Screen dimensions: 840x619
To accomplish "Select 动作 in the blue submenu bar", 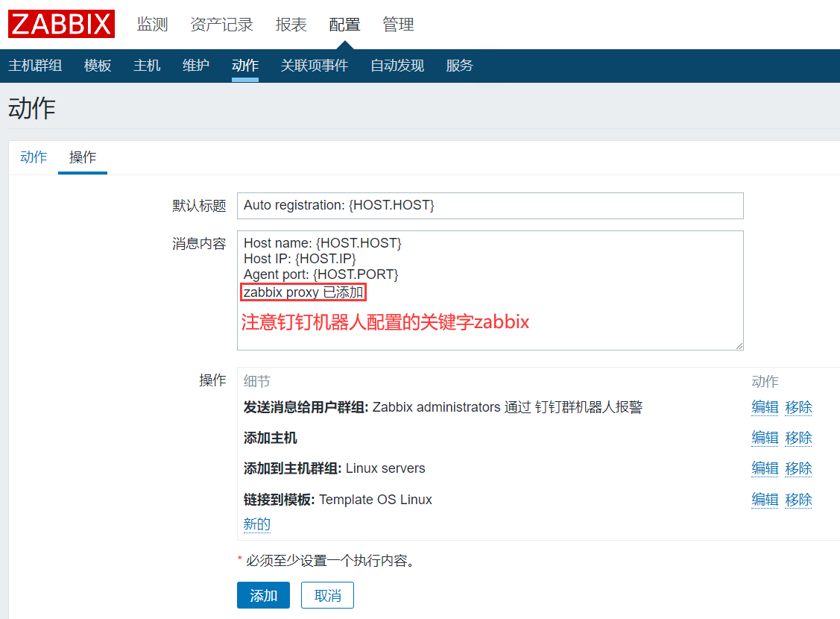I will point(244,66).
